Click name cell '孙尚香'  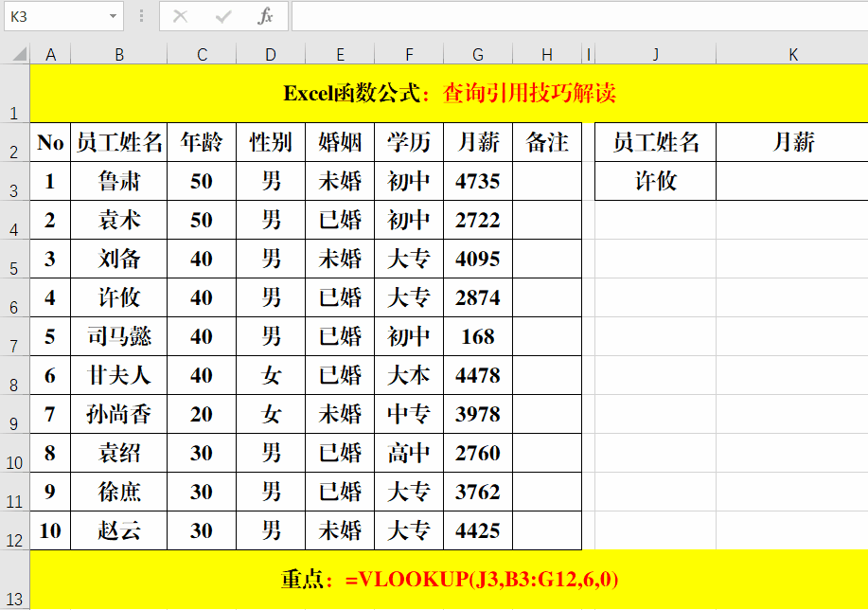click(x=119, y=414)
